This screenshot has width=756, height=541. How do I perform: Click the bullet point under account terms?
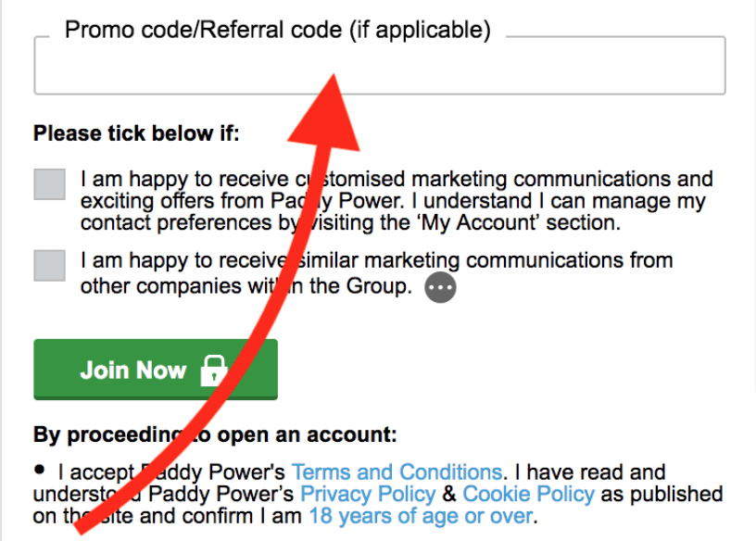[x=41, y=469]
